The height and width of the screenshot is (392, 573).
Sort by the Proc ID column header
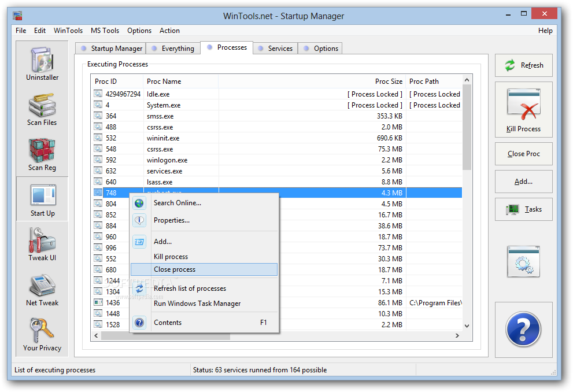click(x=117, y=82)
